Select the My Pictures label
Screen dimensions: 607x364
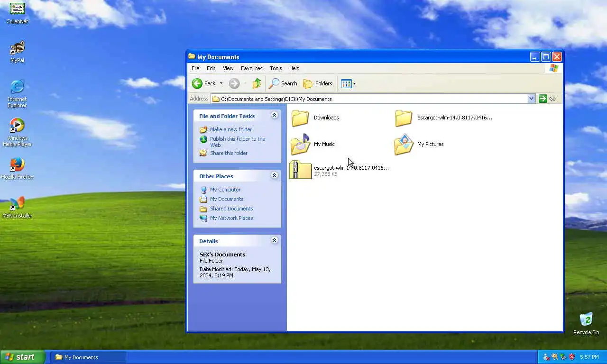pos(430,144)
